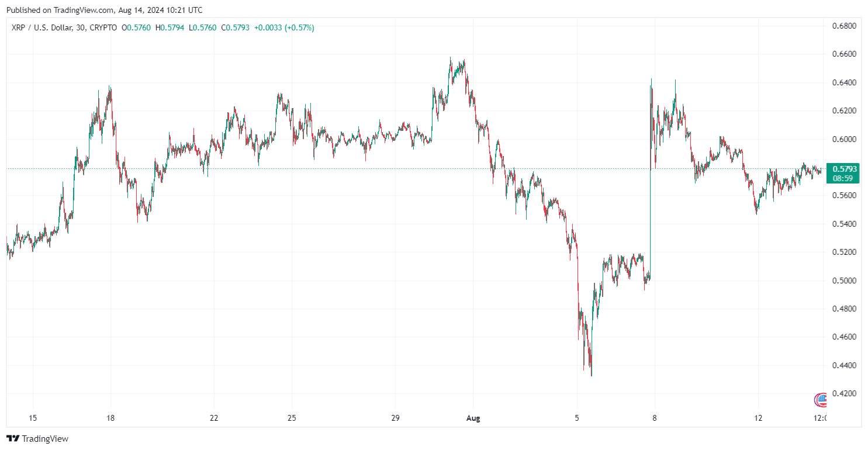Click the 0.4600 price axis label

click(x=845, y=338)
